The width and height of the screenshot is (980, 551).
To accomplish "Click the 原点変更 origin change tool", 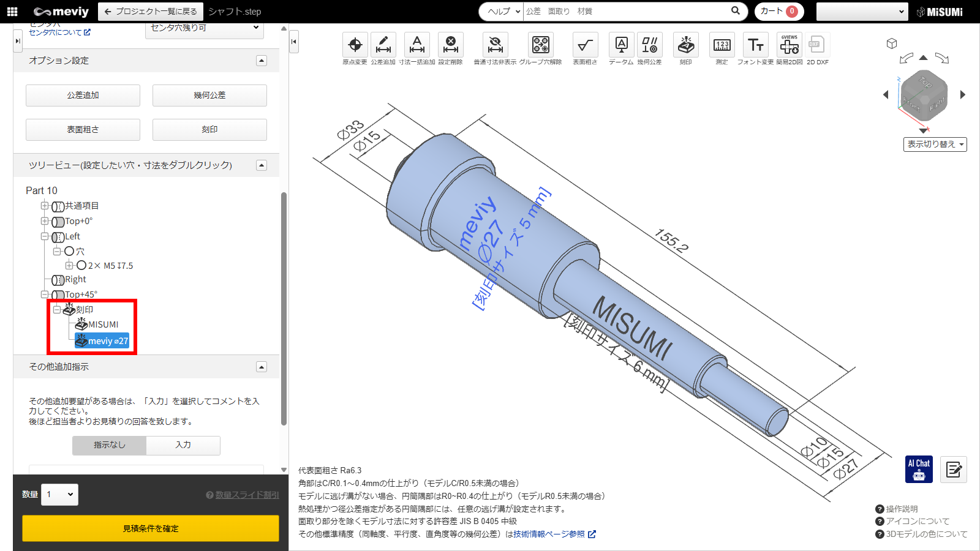I will (x=355, y=45).
